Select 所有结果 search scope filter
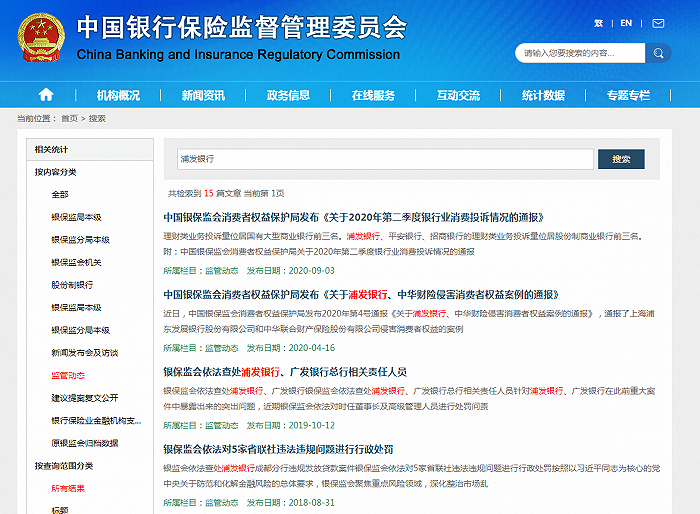 (x=68, y=488)
